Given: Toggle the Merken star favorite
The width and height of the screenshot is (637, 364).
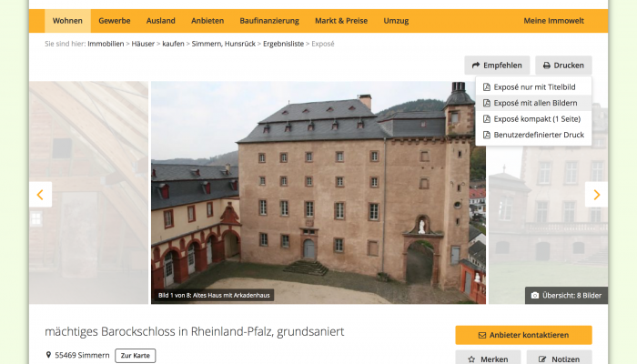Looking at the screenshot, I should [x=488, y=359].
